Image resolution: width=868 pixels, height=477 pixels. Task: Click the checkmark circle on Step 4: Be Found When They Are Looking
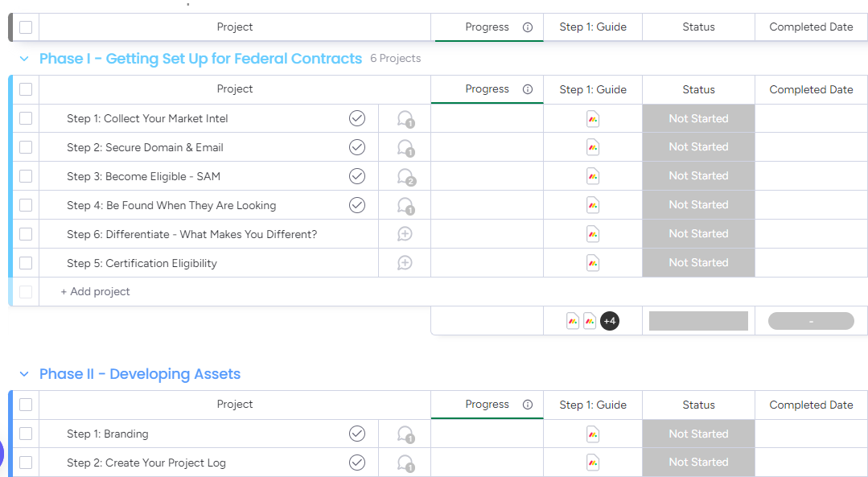pyautogui.click(x=357, y=205)
